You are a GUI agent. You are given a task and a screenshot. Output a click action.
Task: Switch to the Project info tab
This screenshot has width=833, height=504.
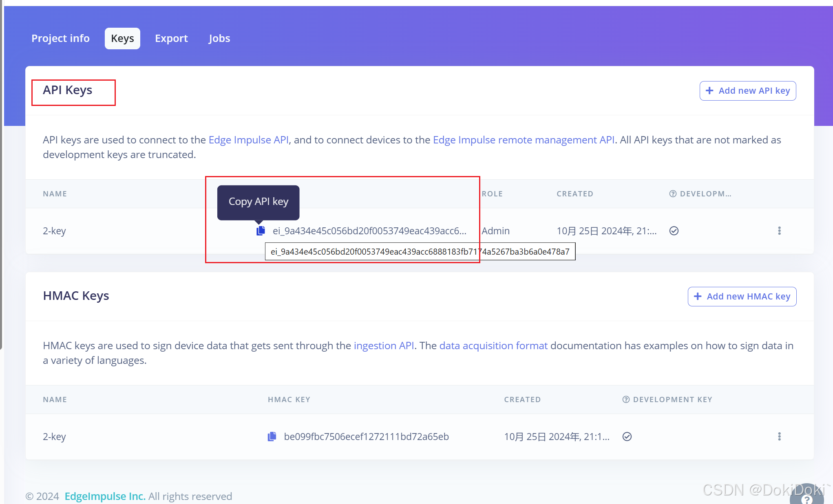coord(60,38)
